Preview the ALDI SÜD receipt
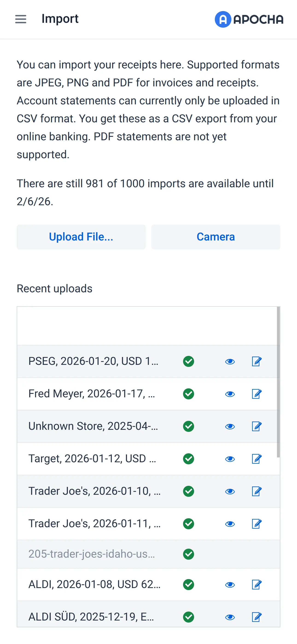The height and width of the screenshot is (644, 297). [230, 617]
